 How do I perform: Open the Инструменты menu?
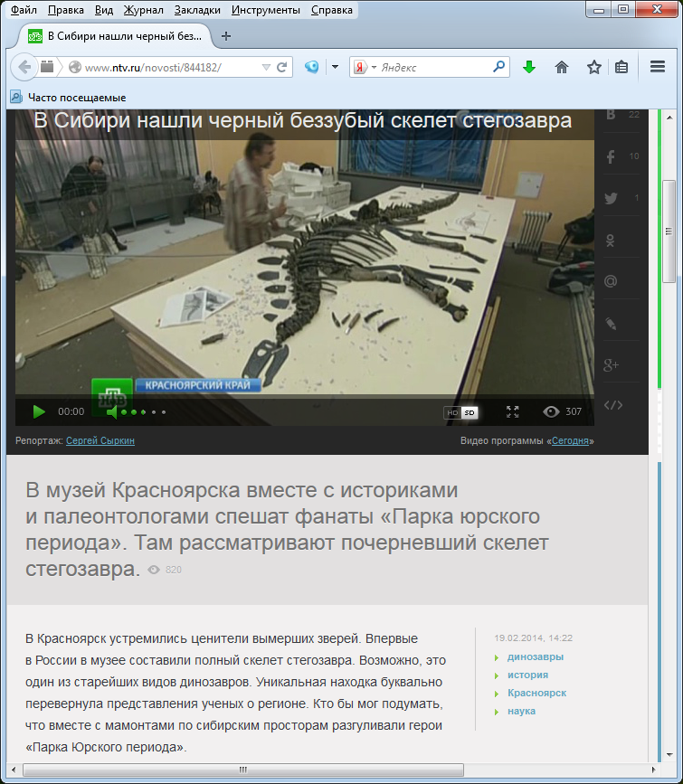(265, 11)
